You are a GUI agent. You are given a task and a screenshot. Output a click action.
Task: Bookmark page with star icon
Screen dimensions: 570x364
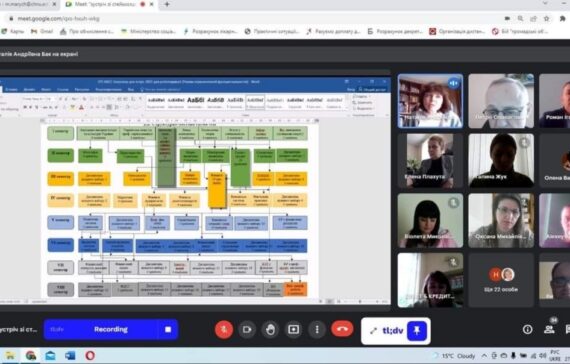(546, 19)
